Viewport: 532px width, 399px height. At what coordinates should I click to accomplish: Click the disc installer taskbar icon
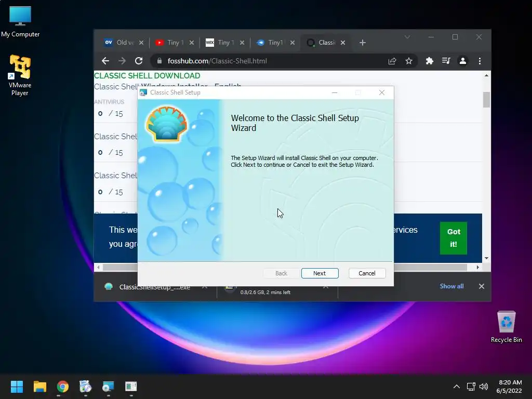[x=85, y=387]
